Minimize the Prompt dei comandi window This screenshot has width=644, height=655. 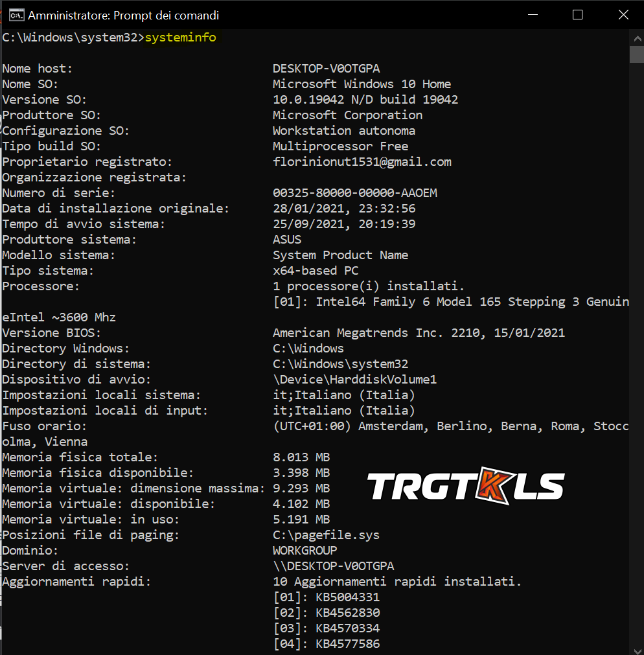point(533,15)
